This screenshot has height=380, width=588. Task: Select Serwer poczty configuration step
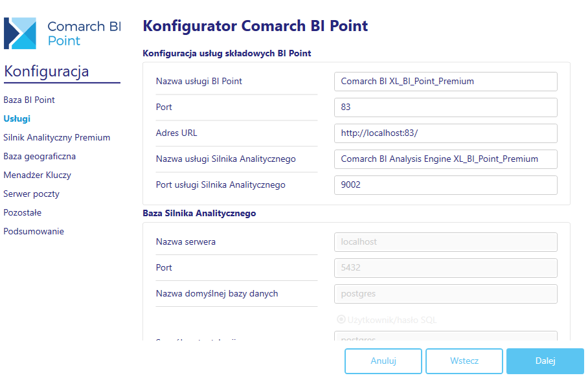(x=32, y=194)
